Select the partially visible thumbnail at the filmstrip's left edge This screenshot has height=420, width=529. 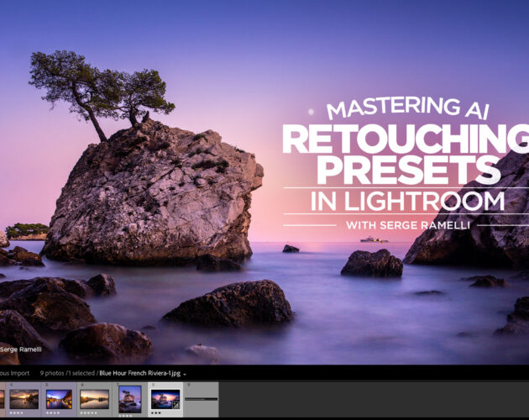pos(2,399)
